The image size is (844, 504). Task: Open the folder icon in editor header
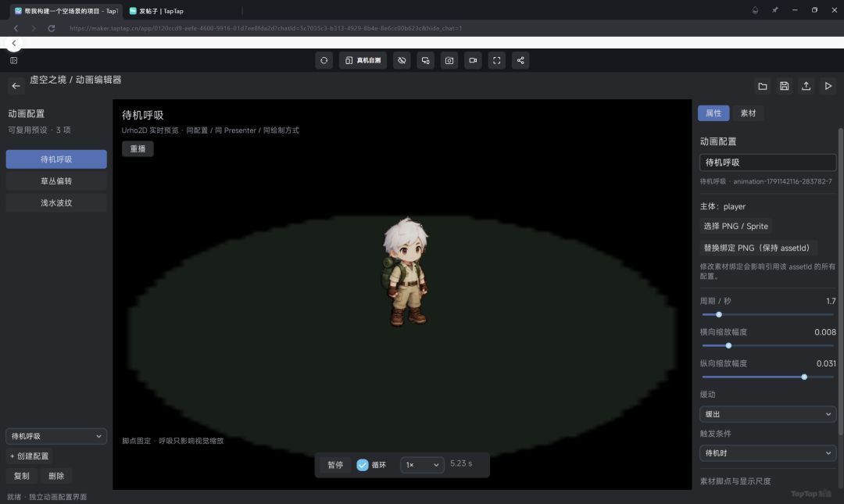763,86
